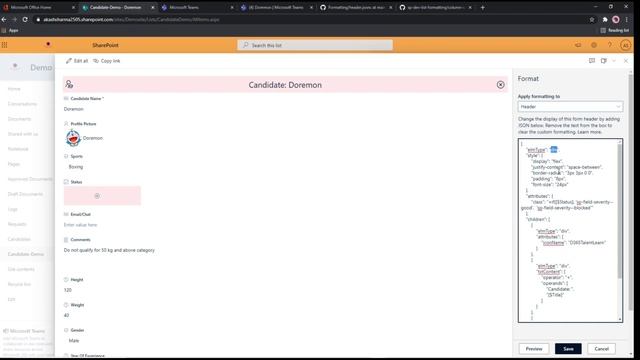Switch to the Doremon Microsoft Teams tab
This screenshot has height=360, width=640.
[277, 7]
